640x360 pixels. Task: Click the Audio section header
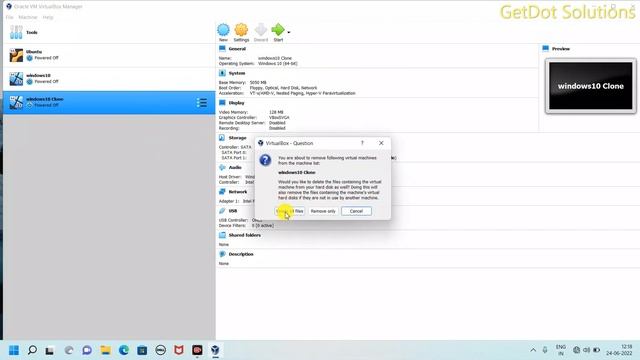pos(235,167)
